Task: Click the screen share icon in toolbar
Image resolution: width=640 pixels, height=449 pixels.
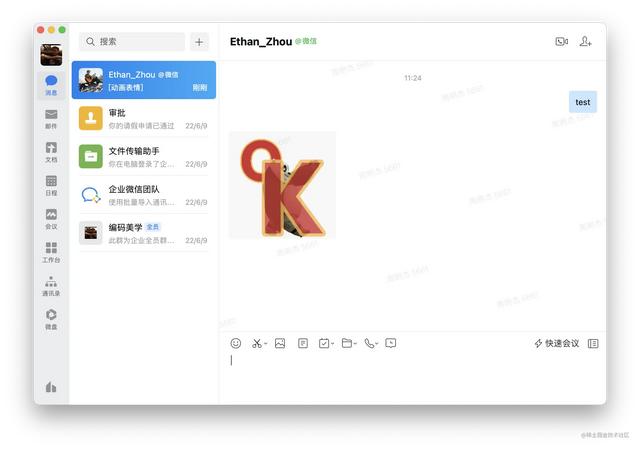Action: pyautogui.click(x=391, y=343)
